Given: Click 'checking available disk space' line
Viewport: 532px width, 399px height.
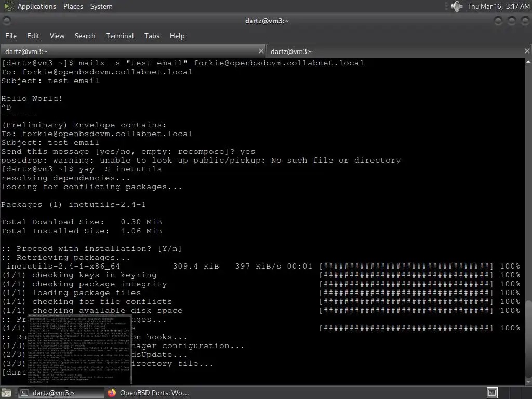Looking at the screenshot, I should click(x=261, y=310).
